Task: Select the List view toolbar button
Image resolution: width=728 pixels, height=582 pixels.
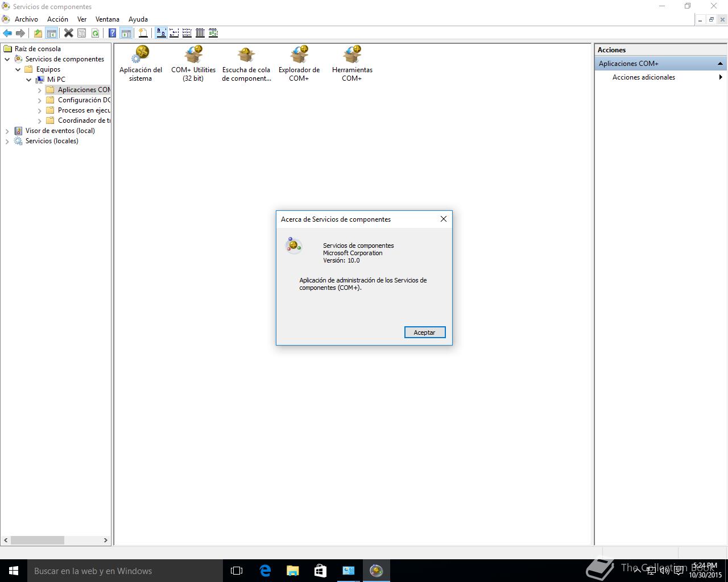Action: [187, 33]
